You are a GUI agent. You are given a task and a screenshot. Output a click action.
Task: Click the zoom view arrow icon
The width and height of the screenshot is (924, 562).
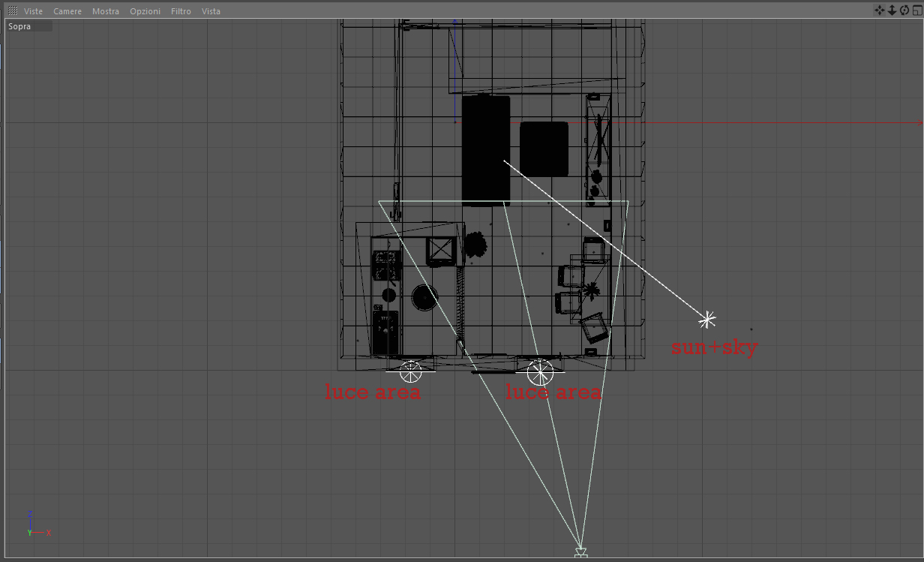click(x=892, y=10)
